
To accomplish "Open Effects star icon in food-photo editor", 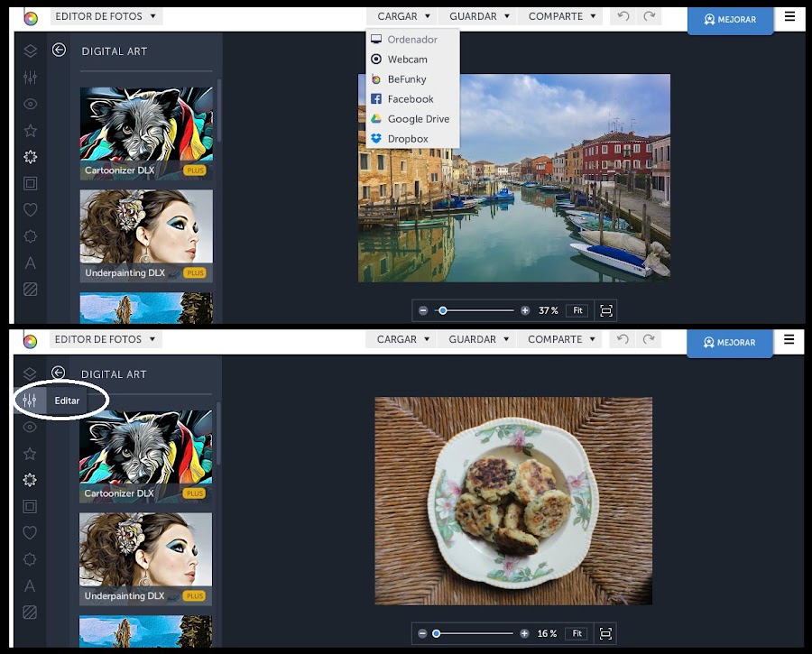I will point(30,454).
